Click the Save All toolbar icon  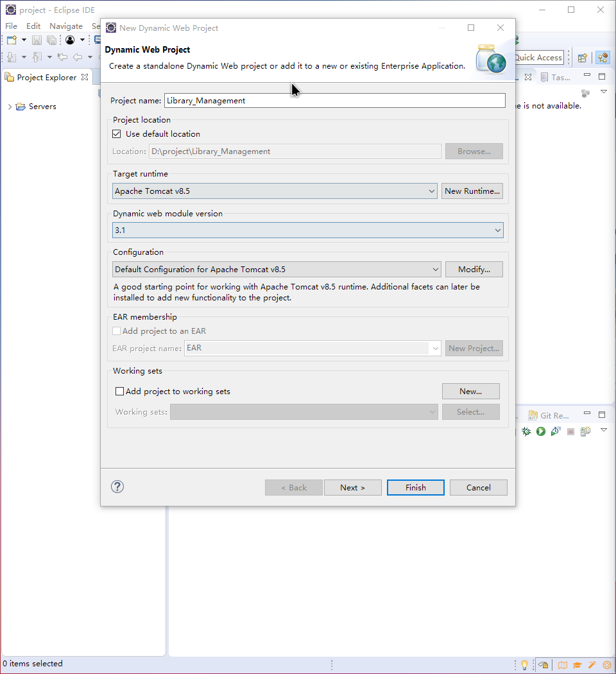[x=51, y=40]
